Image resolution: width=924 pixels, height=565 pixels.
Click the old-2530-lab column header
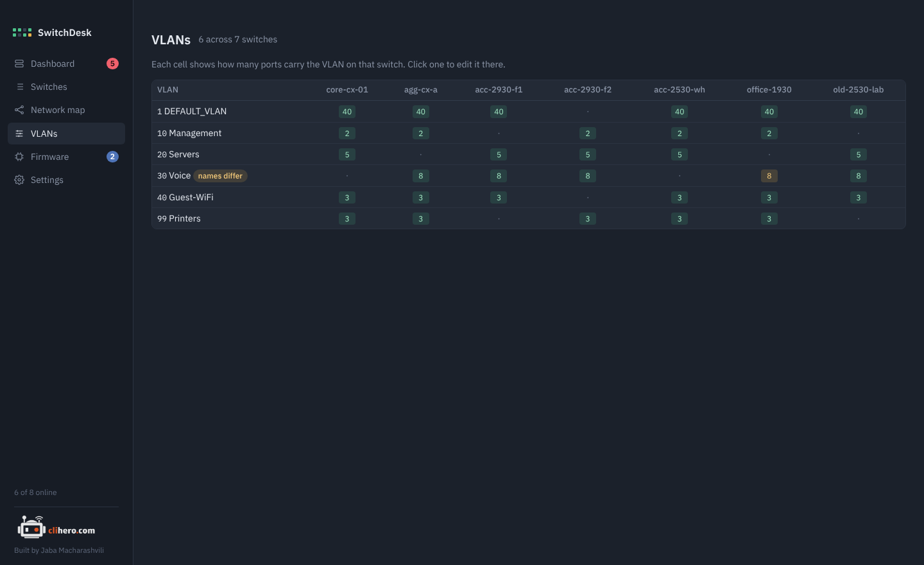(x=859, y=90)
